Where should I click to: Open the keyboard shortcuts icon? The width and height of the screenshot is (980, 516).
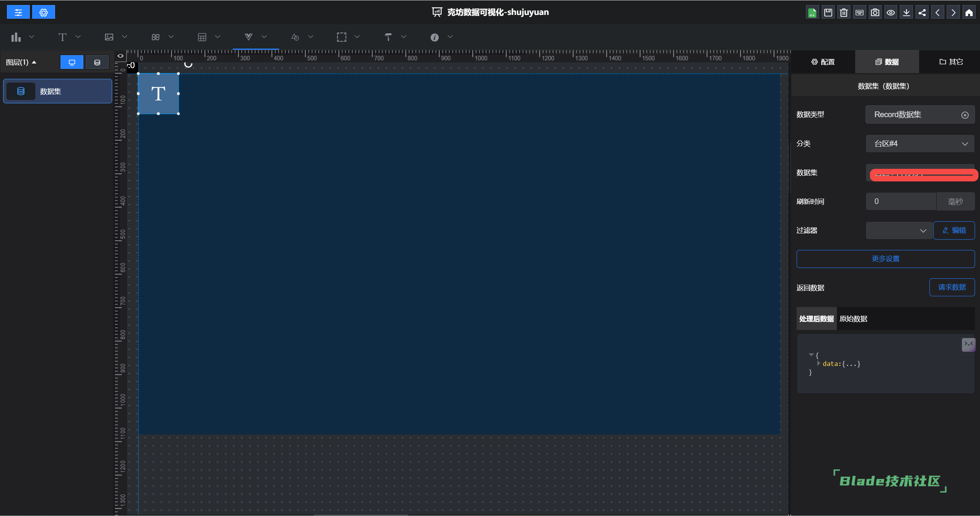pos(859,12)
